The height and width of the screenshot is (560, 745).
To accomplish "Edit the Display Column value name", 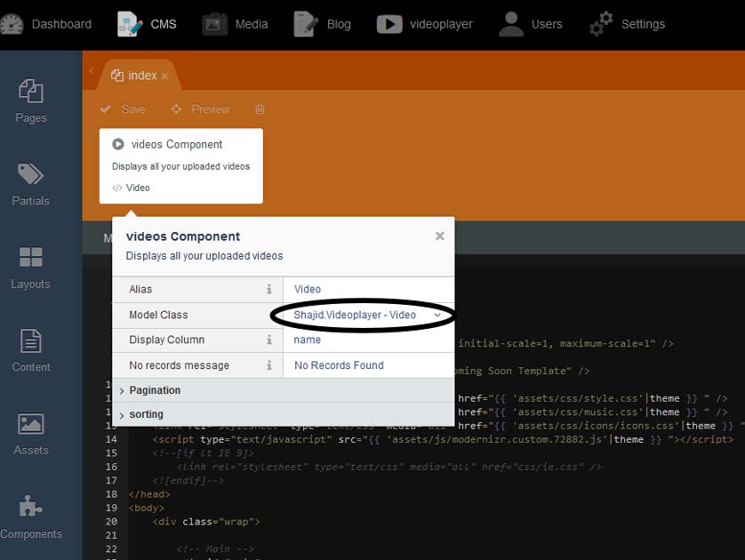I will [x=368, y=340].
